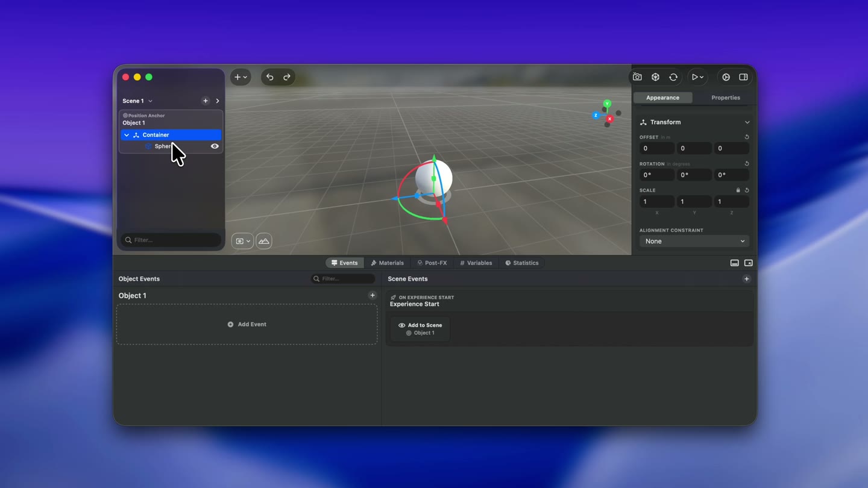Click the green Y axis on orientation gizmo

[x=607, y=104]
